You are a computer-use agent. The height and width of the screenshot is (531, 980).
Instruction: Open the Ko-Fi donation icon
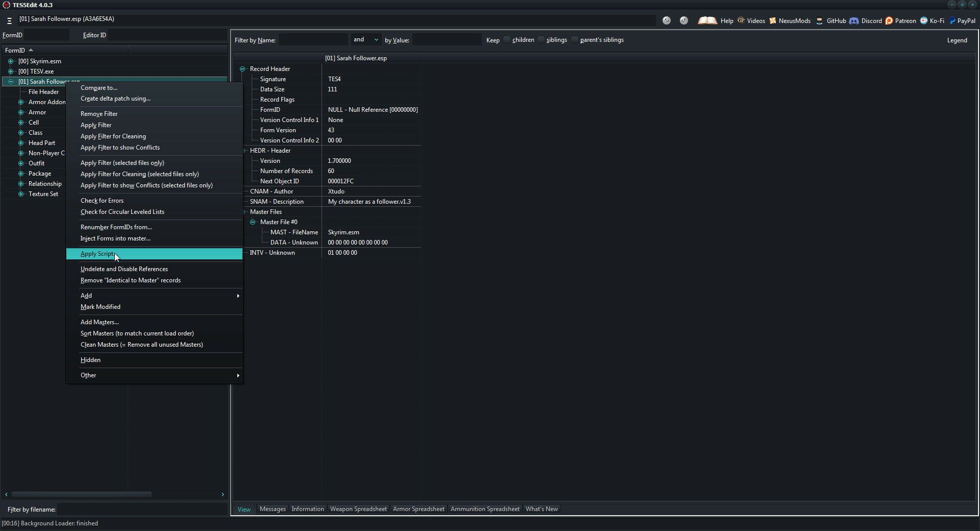pyautogui.click(x=924, y=21)
